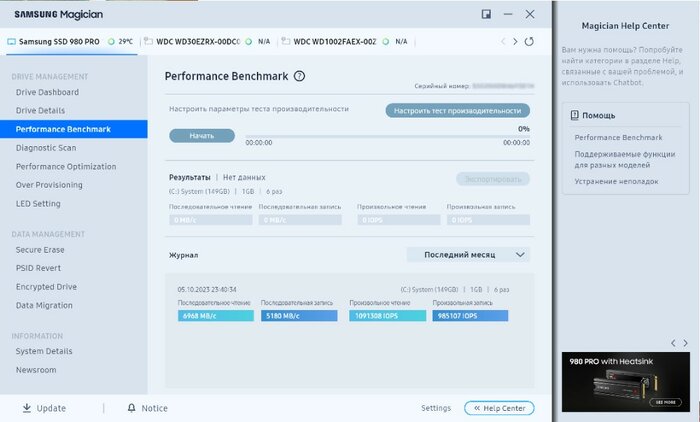Click the journal entry date 05.10.2023
Viewport: 700px width, 422px height.
[x=207, y=289]
